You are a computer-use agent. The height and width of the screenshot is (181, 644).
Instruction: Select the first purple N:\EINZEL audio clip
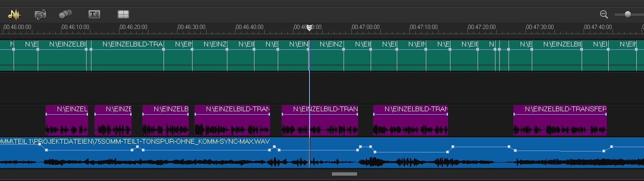(67, 120)
